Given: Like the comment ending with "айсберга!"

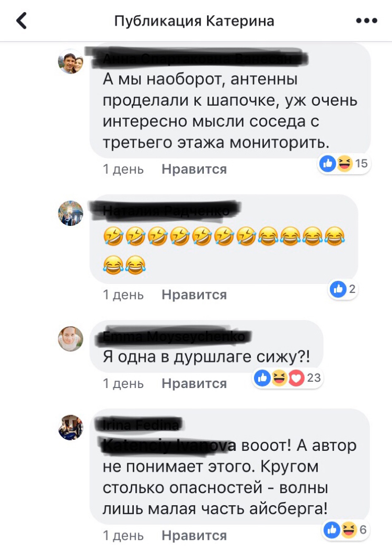Looking at the screenshot, I should pyautogui.click(x=194, y=535).
